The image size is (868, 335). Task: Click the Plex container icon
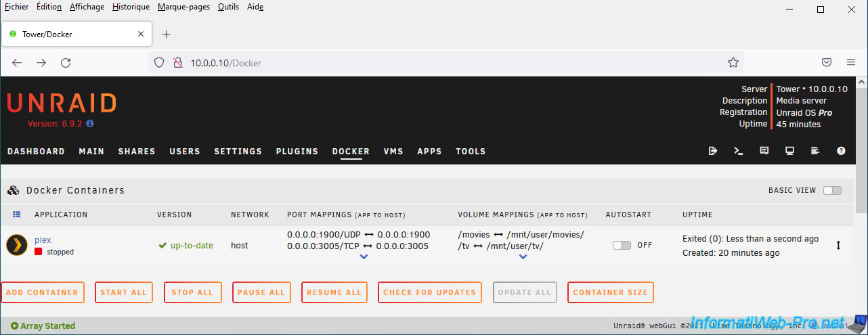click(x=17, y=245)
